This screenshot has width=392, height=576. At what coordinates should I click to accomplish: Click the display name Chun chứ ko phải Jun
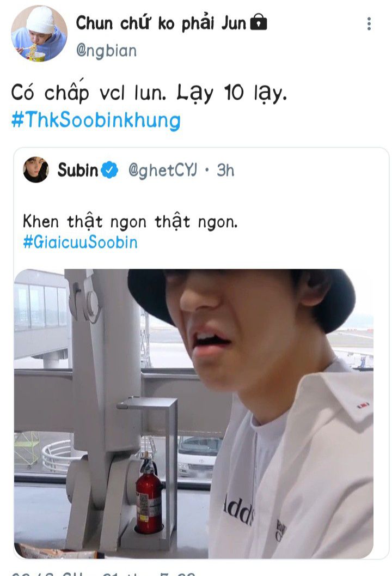[161, 23]
